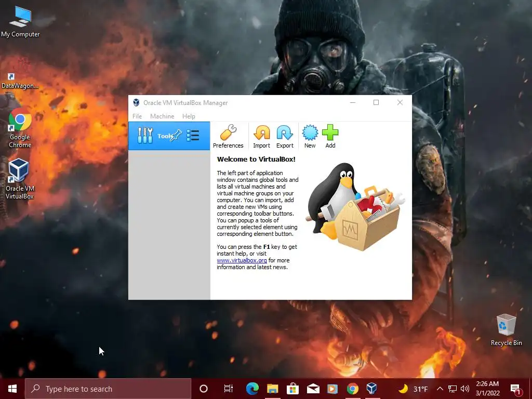This screenshot has width=532, height=399.
Task: Click the VirtualBox taskbar icon
Action: (x=372, y=389)
